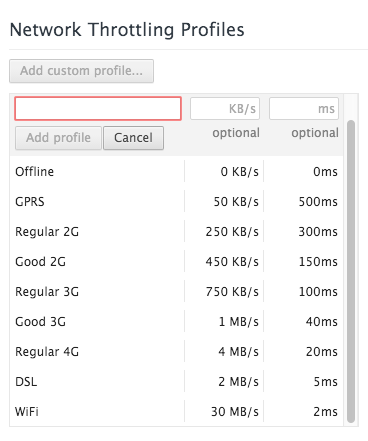Image resolution: width=368 pixels, height=441 pixels.
Task: Click the Network Throttling Profiles heading
Action: tap(127, 29)
